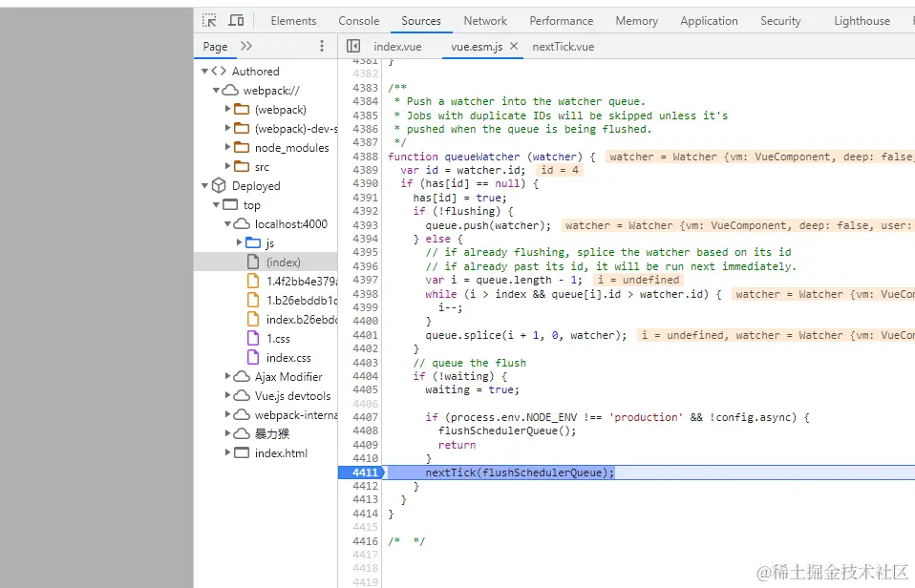This screenshot has width=915, height=588.
Task: Toggle breakpoint on line 4411
Action: (364, 472)
